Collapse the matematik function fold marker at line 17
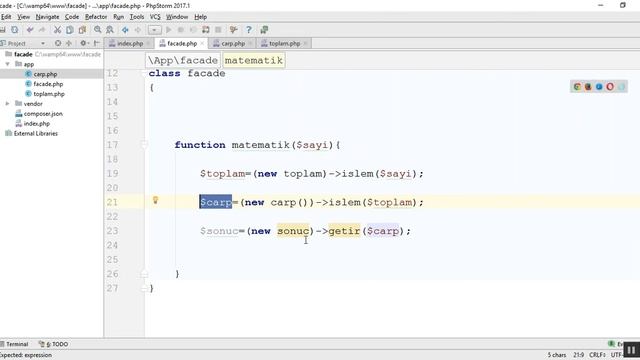 [x=144, y=145]
